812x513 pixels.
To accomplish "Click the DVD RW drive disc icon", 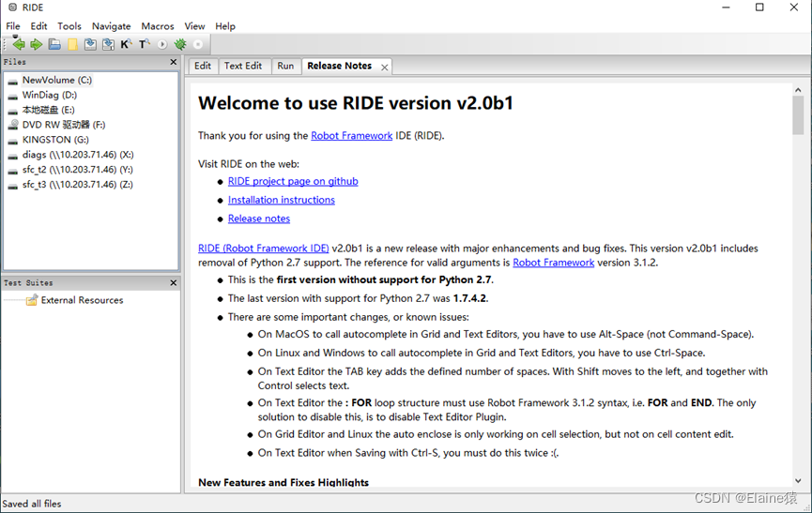I will (13, 125).
